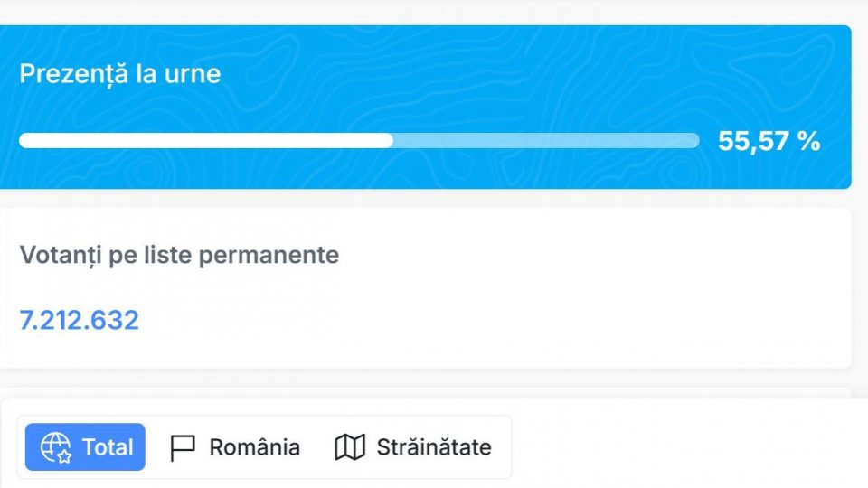Click the 55,57 % turnout value
Image resolution: width=868 pixels, height=488 pixels.
[769, 141]
